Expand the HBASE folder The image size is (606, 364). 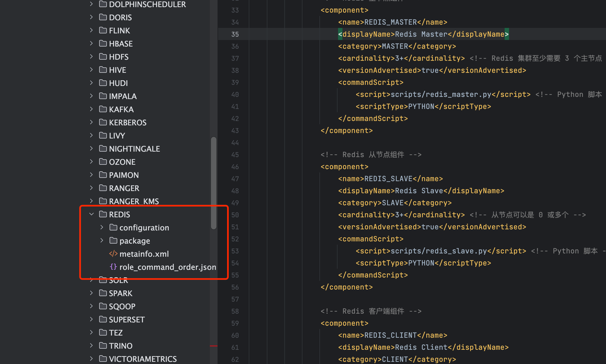92,44
